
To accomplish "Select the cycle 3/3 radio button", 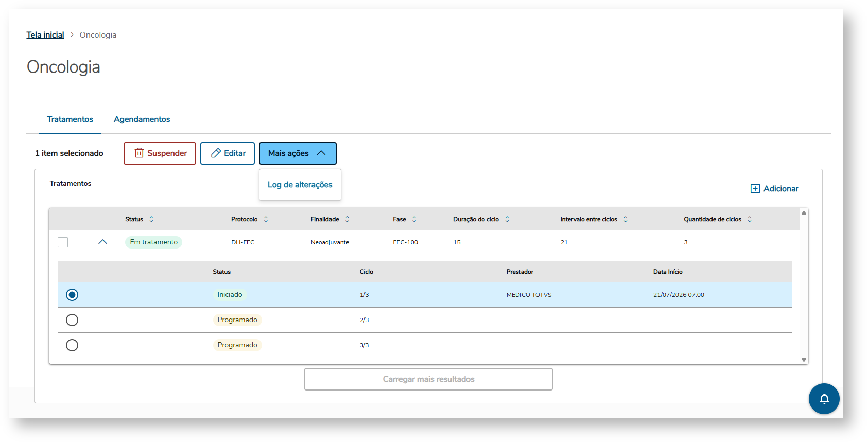I will tap(72, 345).
